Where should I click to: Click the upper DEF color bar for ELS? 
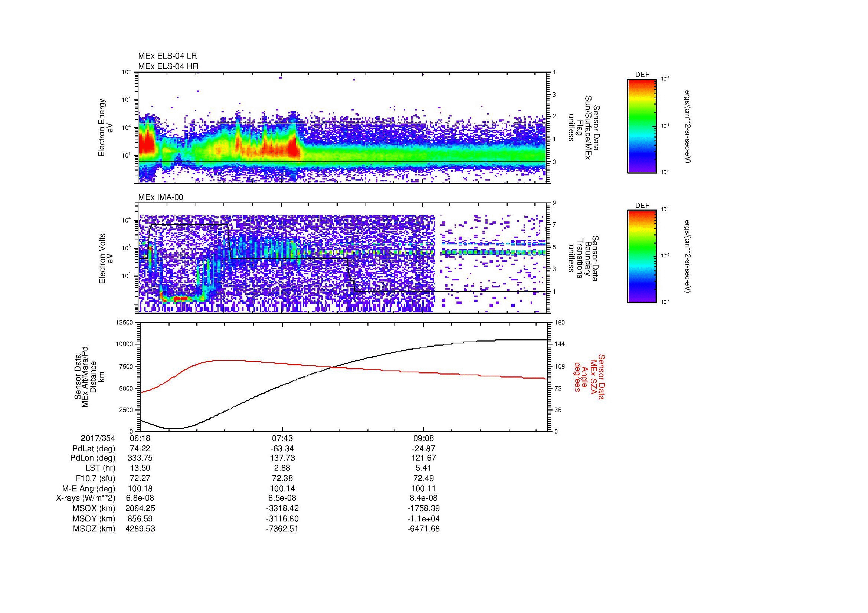coord(642,126)
